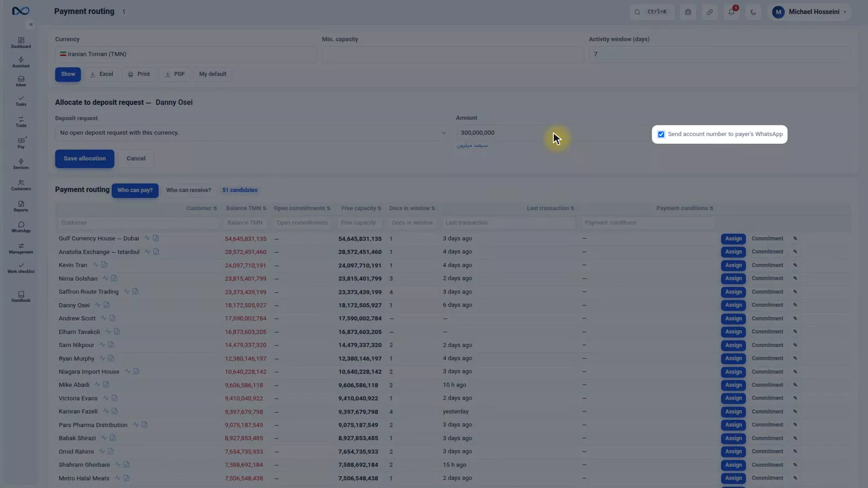This screenshot has width=868, height=488.
Task: Click the link icon in header
Action: pyautogui.click(x=710, y=12)
